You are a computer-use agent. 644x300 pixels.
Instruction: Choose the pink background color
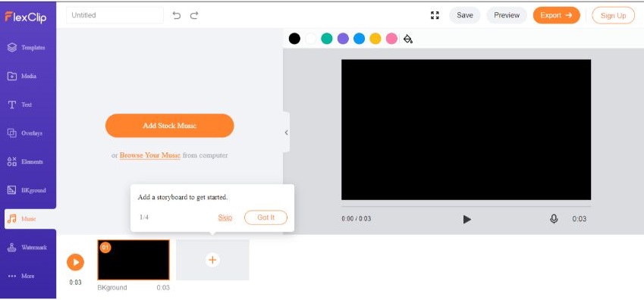(391, 39)
